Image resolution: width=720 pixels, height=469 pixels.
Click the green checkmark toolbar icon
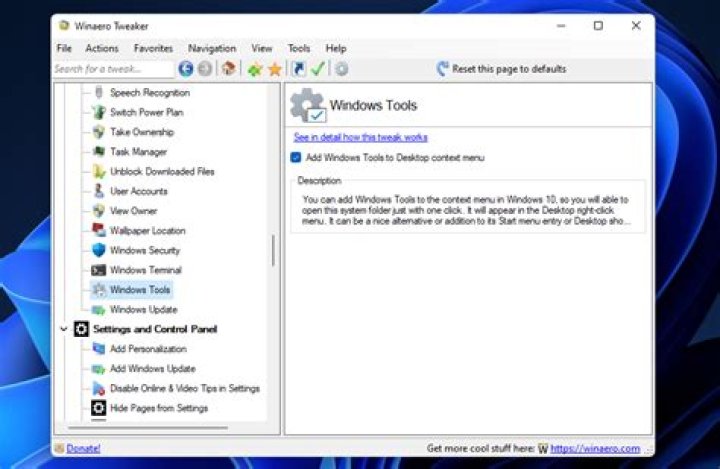(318, 69)
